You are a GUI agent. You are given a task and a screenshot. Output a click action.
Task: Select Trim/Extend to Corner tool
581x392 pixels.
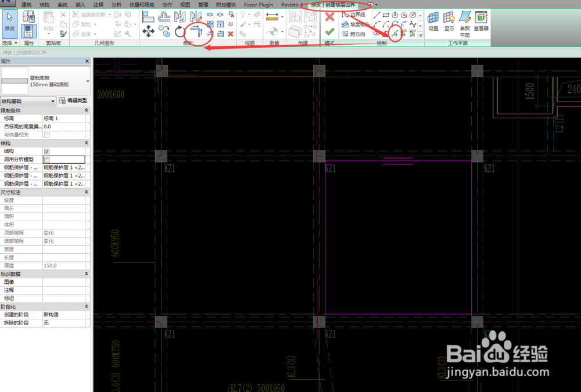(x=196, y=31)
